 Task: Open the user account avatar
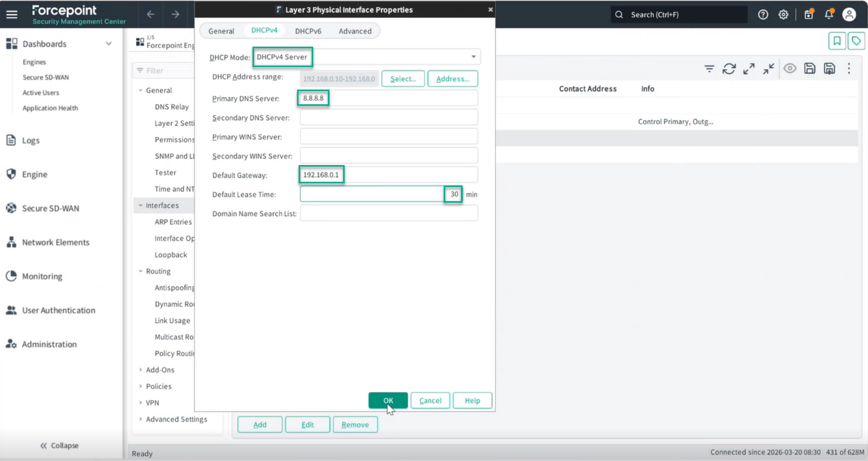click(849, 15)
